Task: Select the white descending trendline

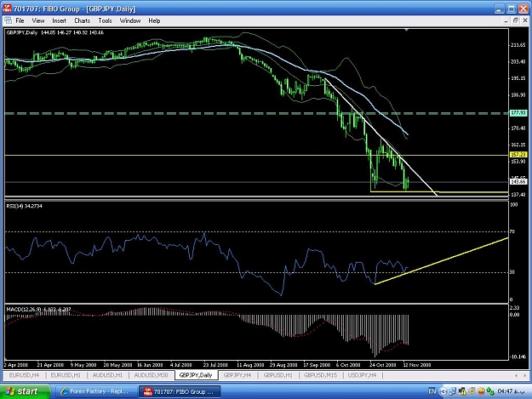Action: point(380,137)
